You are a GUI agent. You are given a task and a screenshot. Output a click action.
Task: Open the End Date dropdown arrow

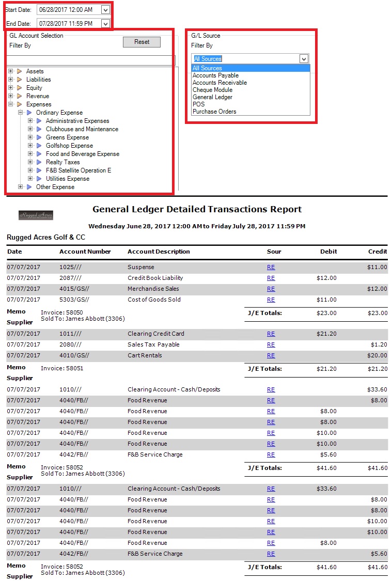point(105,23)
